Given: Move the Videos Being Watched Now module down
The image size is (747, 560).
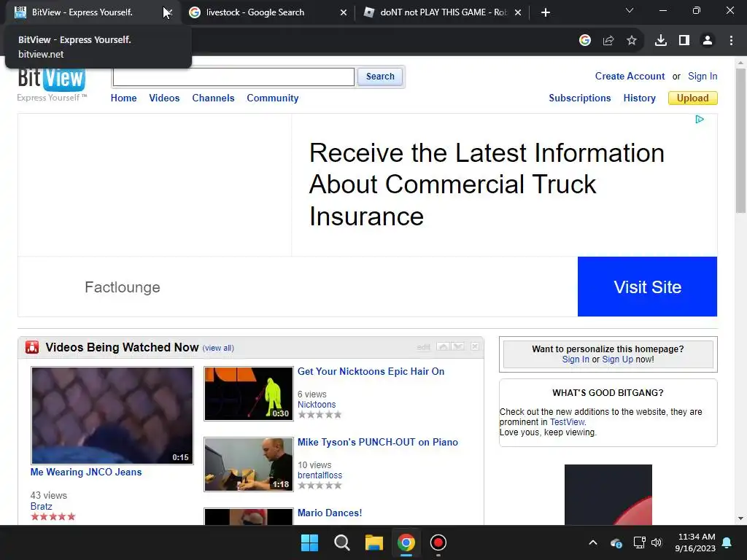Looking at the screenshot, I should pos(458,346).
